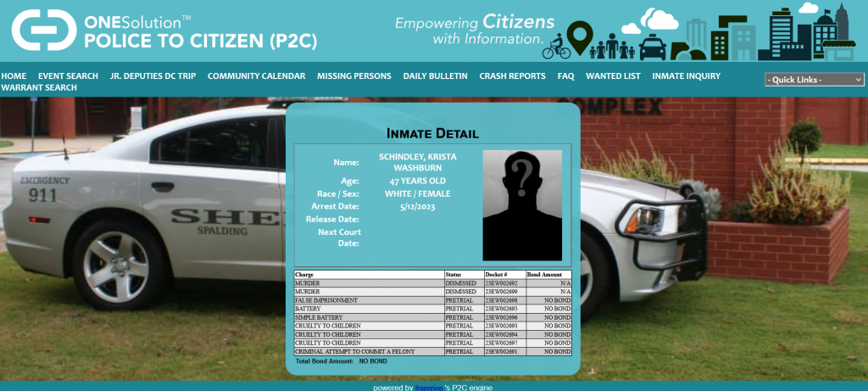Click the ONESolution logo icon
This screenshot has height=391, width=868.
[x=42, y=31]
